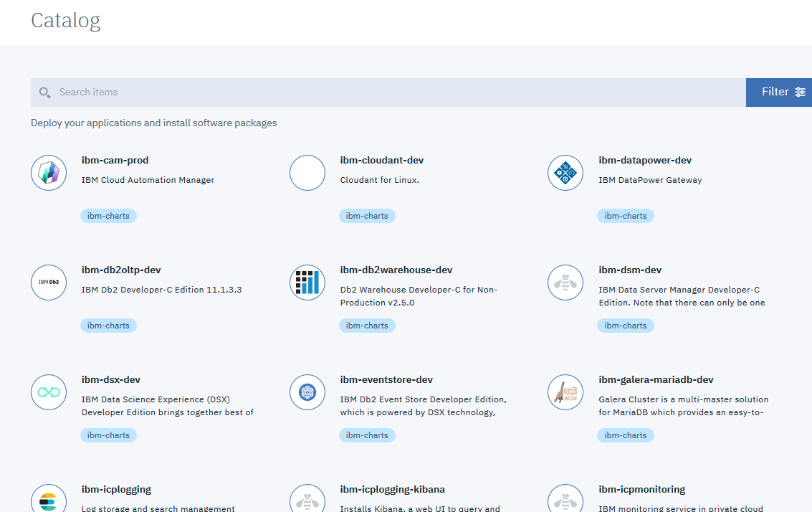812x512 pixels.
Task: Click "IBM Cloud Automation Manager" description
Action: point(148,180)
